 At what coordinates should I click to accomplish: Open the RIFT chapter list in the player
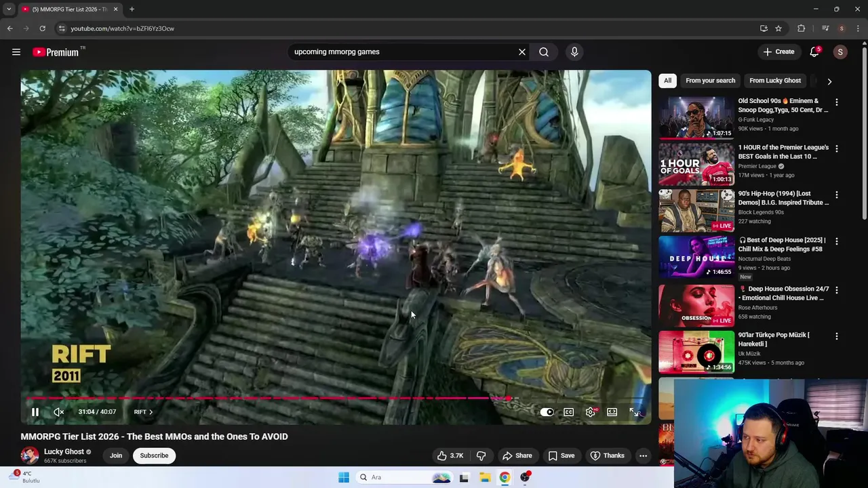pos(143,412)
